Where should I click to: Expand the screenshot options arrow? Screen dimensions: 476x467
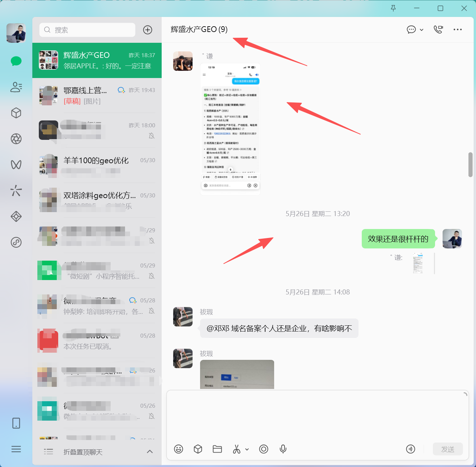pos(247,449)
